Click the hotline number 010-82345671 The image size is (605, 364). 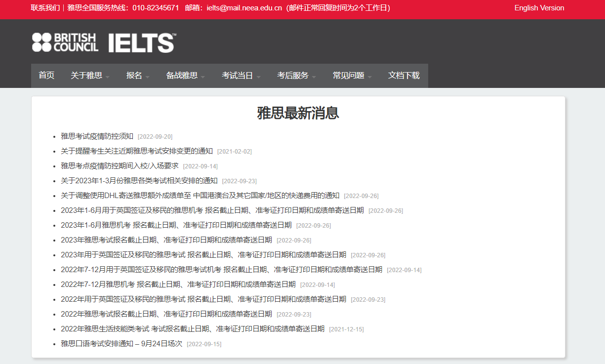(x=156, y=8)
